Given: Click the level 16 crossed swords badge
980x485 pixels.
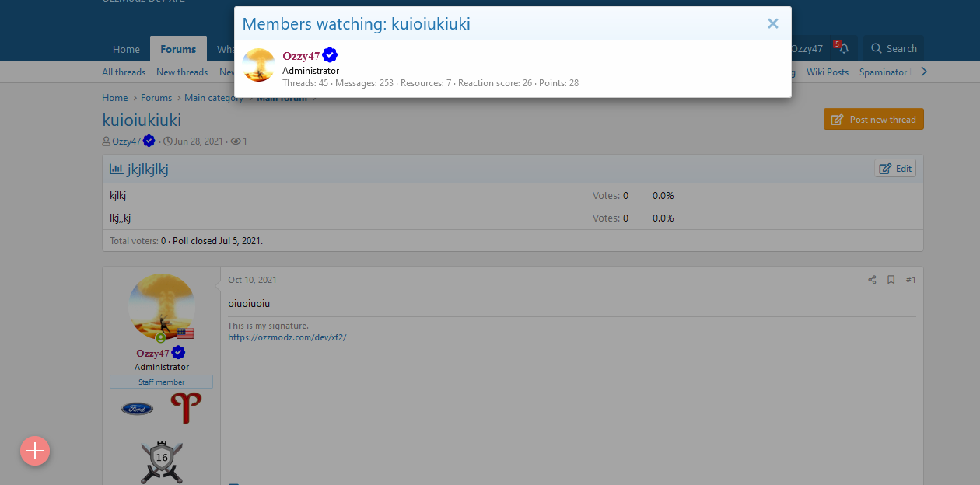Looking at the screenshot, I should tap(162, 462).
